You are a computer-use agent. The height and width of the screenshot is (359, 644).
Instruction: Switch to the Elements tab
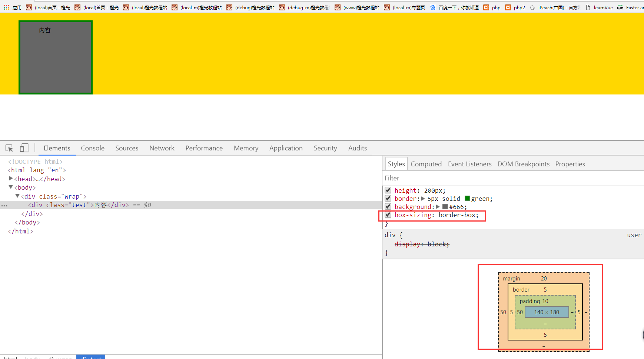coord(57,148)
